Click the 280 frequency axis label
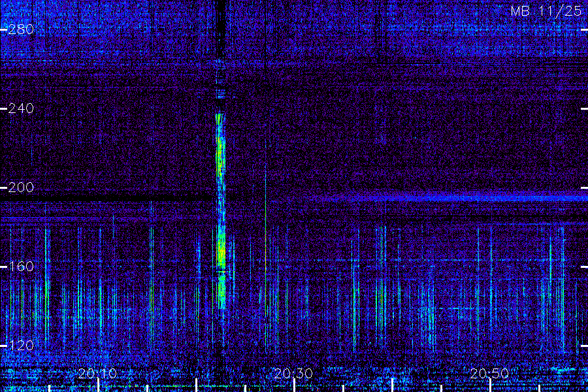This screenshot has width=588, height=392. click(x=21, y=29)
